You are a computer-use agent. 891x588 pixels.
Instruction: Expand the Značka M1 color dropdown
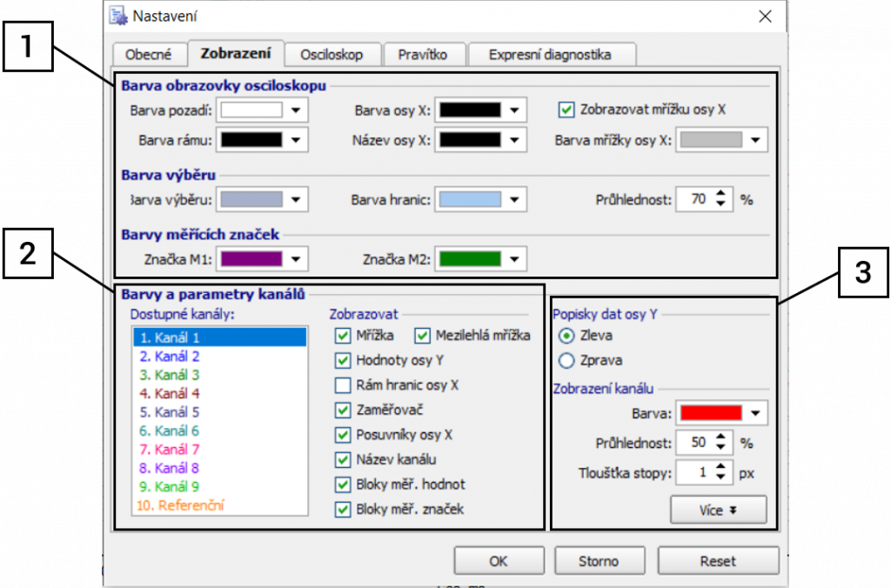pos(297,259)
